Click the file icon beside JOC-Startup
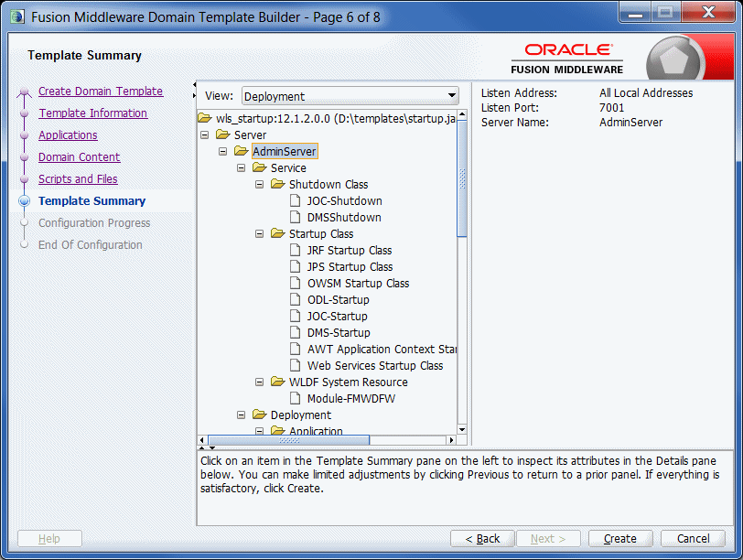Image resolution: width=743 pixels, height=560 pixels. click(x=296, y=316)
